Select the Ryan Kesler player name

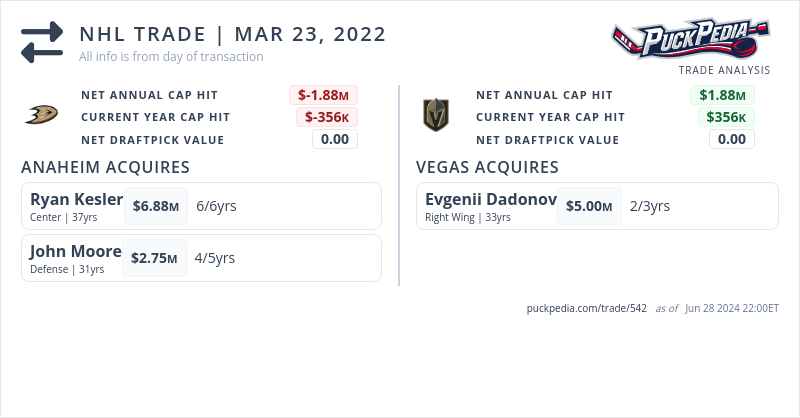click(76, 198)
